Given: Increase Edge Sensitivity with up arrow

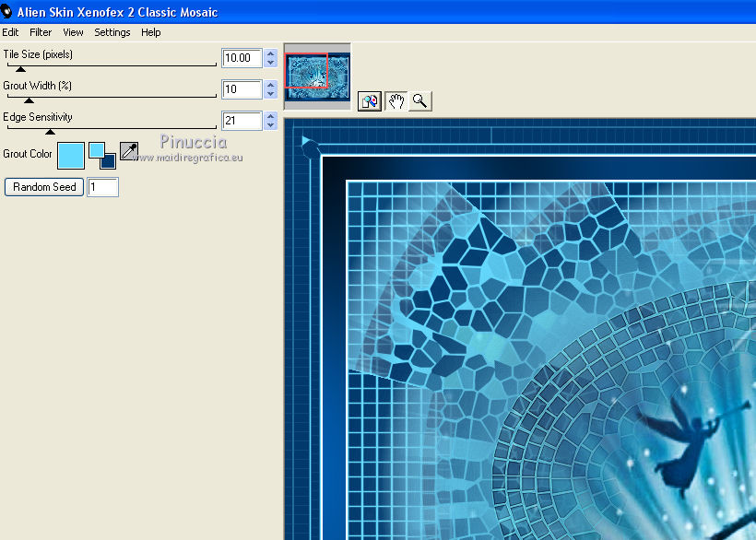Looking at the screenshot, I should click(x=271, y=116).
